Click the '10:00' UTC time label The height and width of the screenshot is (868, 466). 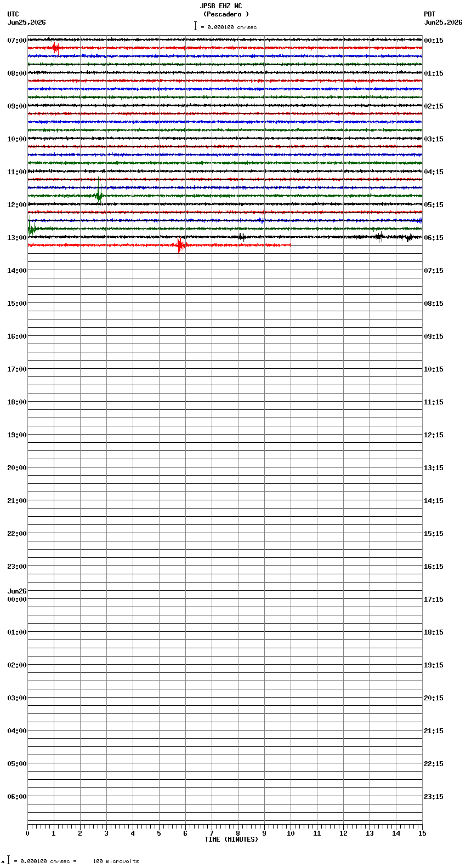pyautogui.click(x=17, y=139)
